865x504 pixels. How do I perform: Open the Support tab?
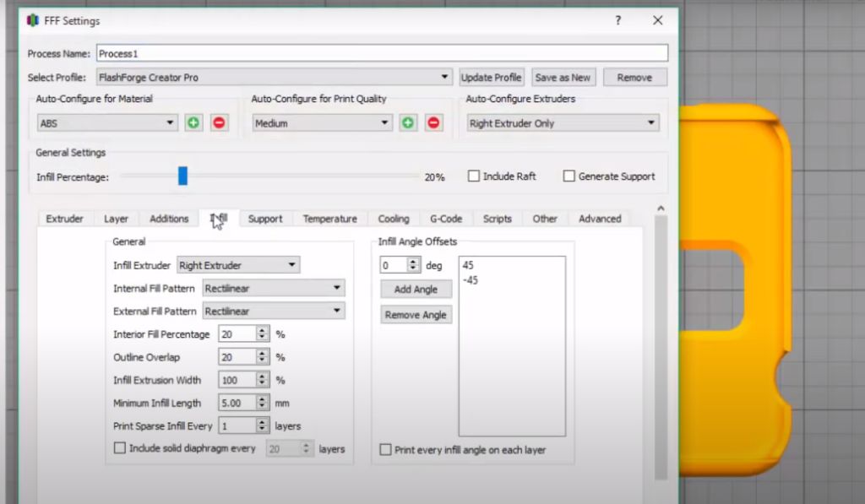pos(265,219)
